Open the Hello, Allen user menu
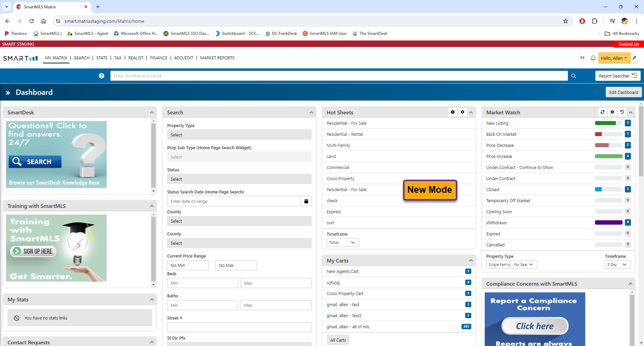The image size is (644, 346). tap(613, 58)
